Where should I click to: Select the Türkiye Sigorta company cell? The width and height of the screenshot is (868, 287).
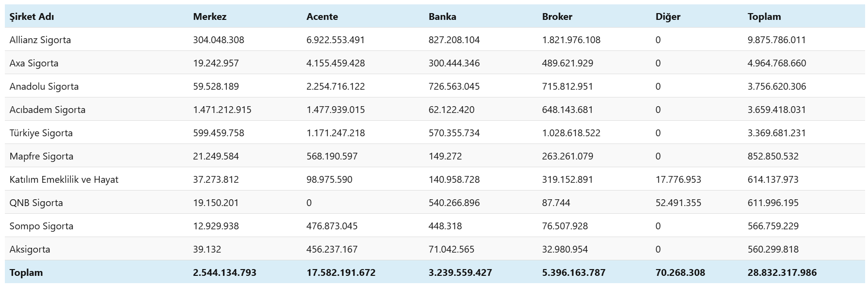[x=41, y=133]
